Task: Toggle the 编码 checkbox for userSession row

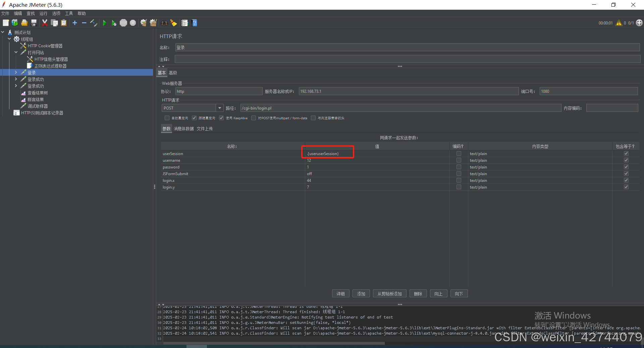Action: coord(459,153)
